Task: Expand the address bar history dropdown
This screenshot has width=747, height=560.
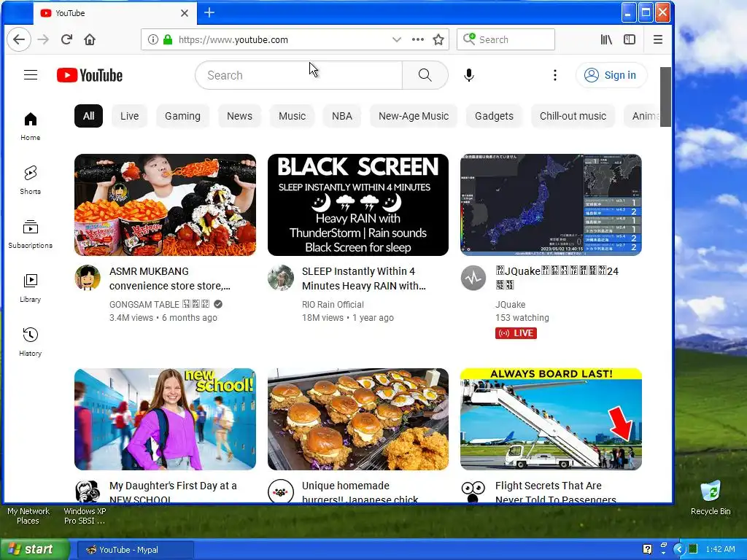Action: point(396,39)
